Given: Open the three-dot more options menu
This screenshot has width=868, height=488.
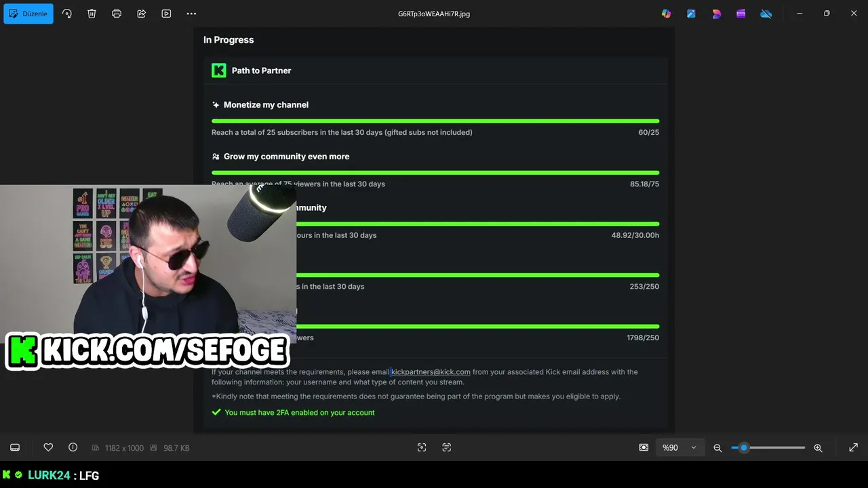Looking at the screenshot, I should click(191, 14).
